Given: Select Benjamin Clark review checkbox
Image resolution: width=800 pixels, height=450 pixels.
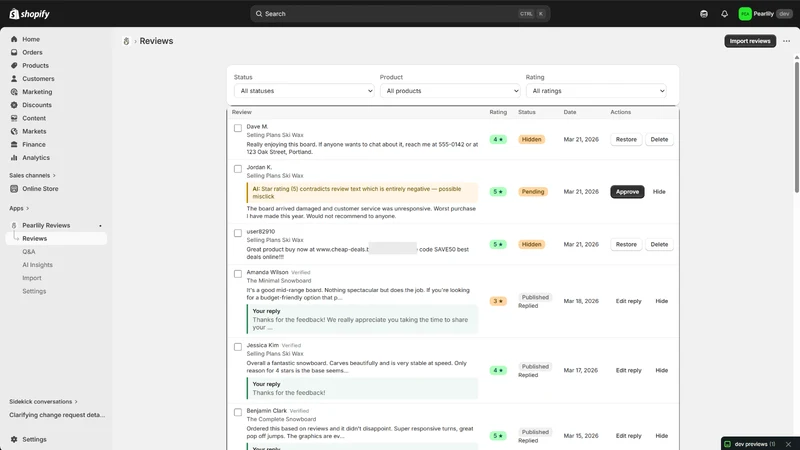Looking at the screenshot, I should click(238, 412).
